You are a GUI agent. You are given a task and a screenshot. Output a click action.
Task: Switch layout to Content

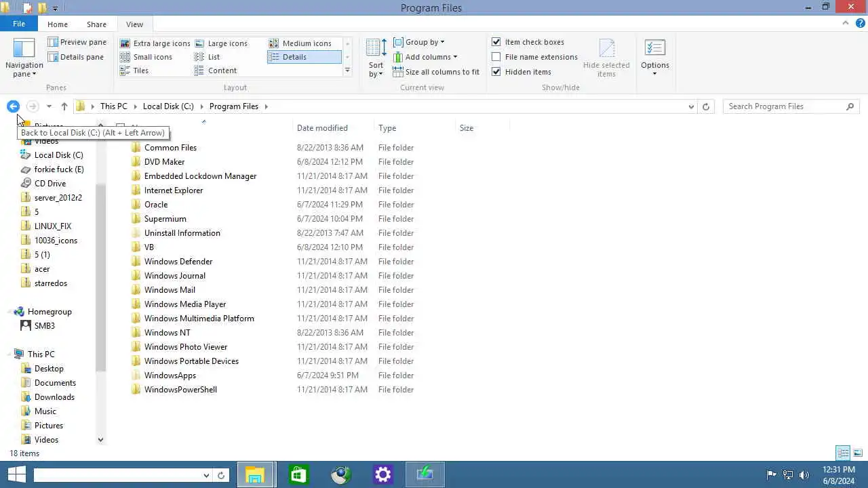click(216, 70)
